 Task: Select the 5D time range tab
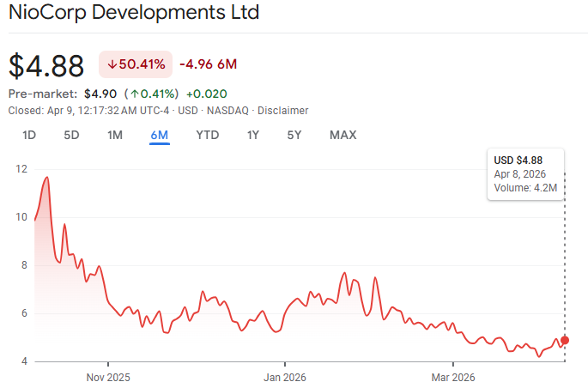tap(71, 135)
